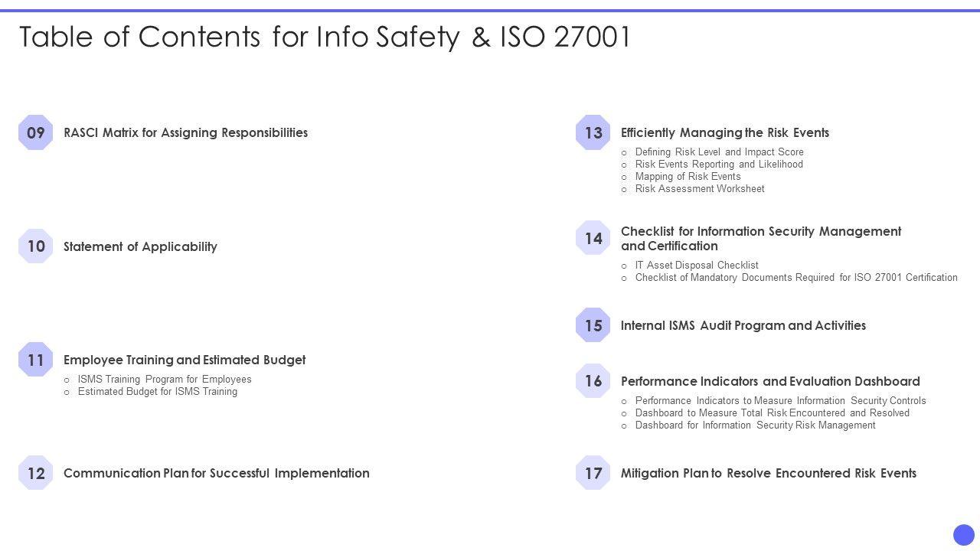The image size is (980, 551).
Task: Click 'ISMS Training Program for Employees' bullet
Action: tap(165, 380)
